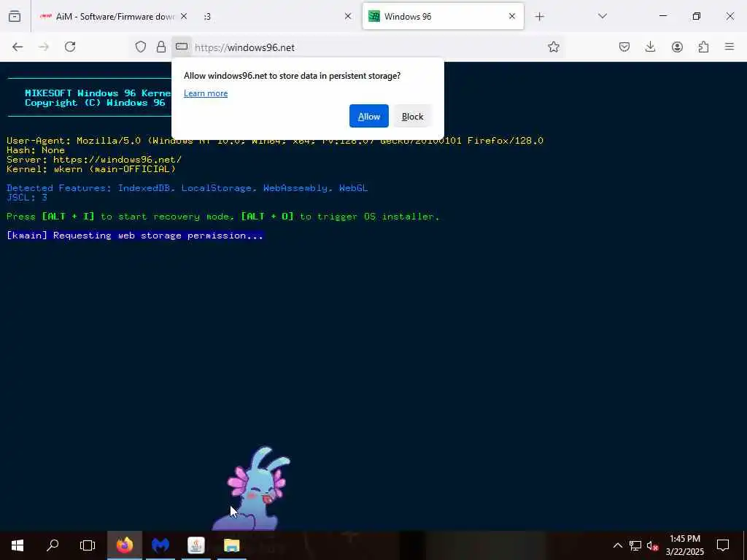Open the muted volume tray icon

652,545
